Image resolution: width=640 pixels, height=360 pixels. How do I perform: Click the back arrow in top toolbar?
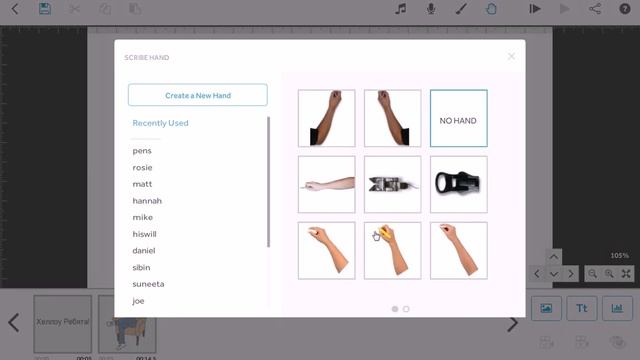click(x=15, y=9)
